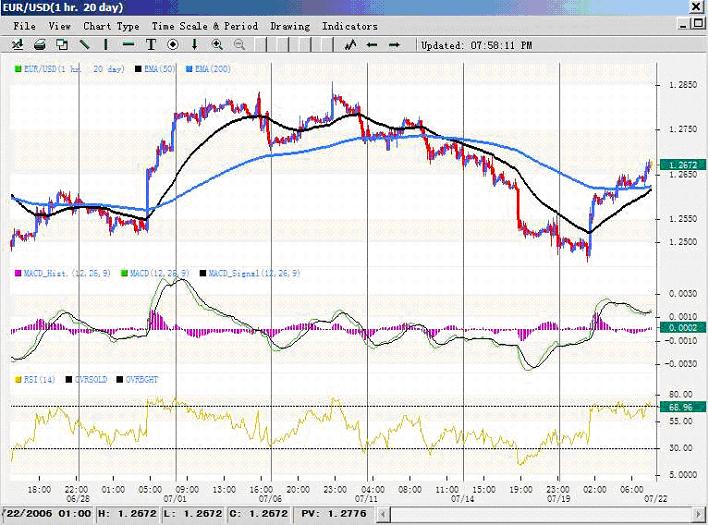Screen dimensions: 708x525
Task: Click the 1.2850 price axis label
Action: (x=683, y=85)
